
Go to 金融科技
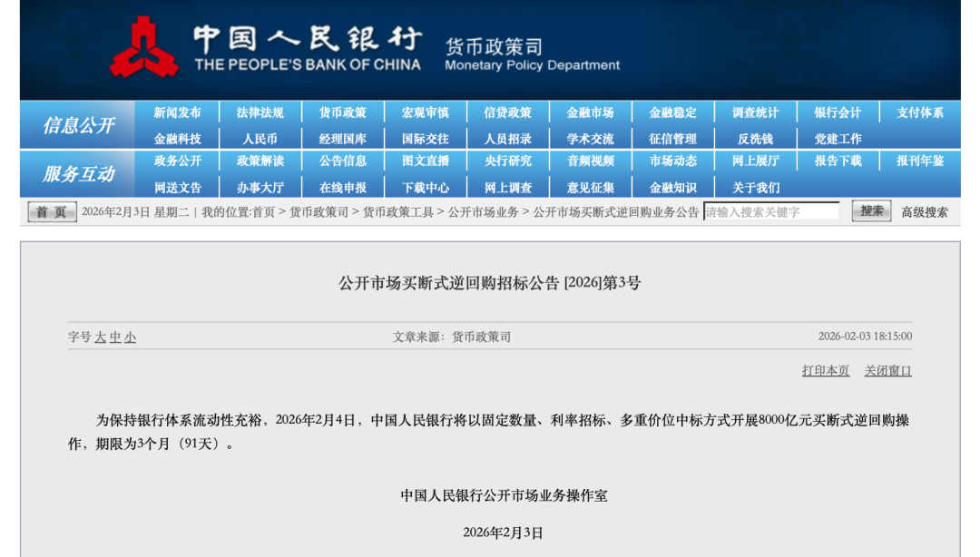[x=178, y=139]
